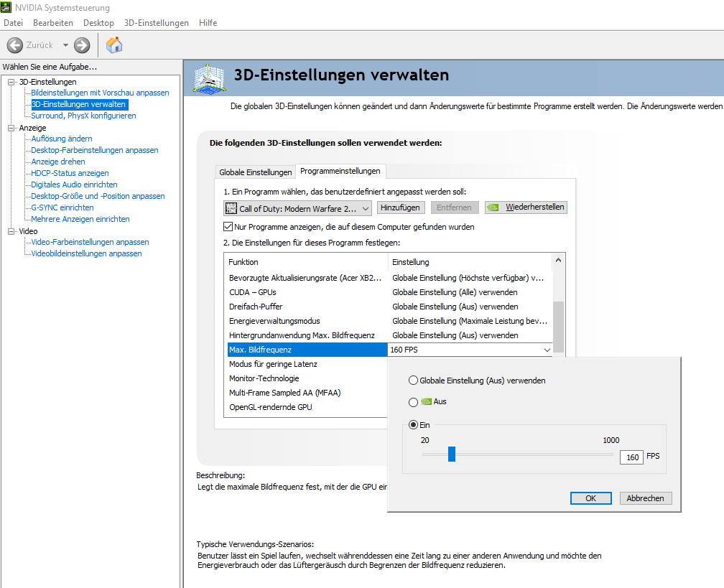The width and height of the screenshot is (724, 588).
Task: Select the Max. Bildfrequenz row
Action: (x=307, y=350)
